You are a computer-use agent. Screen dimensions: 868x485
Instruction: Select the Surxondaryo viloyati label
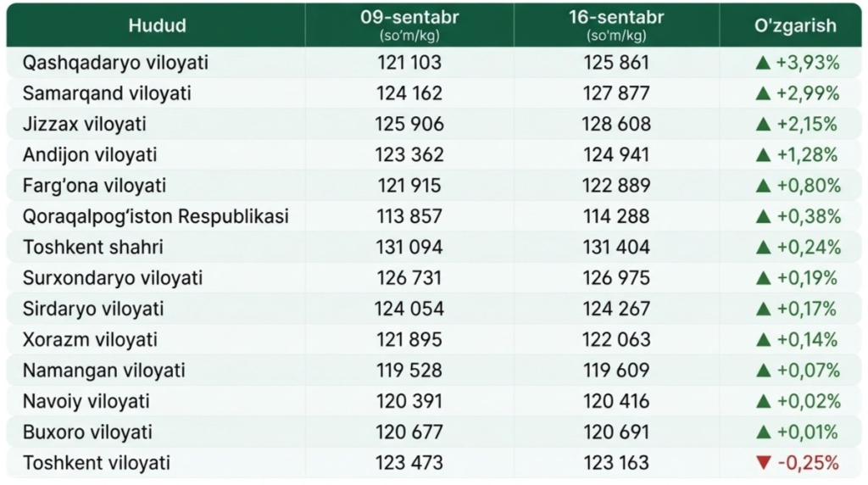113,278
